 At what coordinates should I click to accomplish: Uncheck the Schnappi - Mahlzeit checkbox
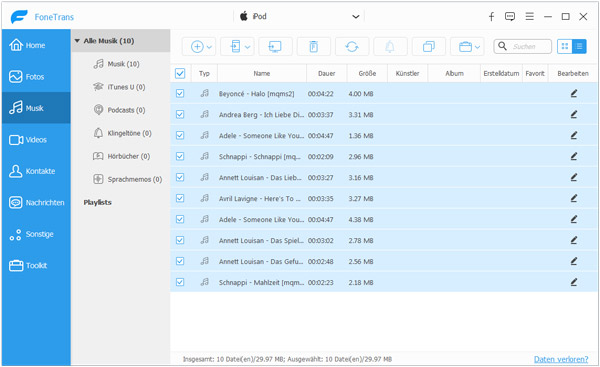point(180,282)
